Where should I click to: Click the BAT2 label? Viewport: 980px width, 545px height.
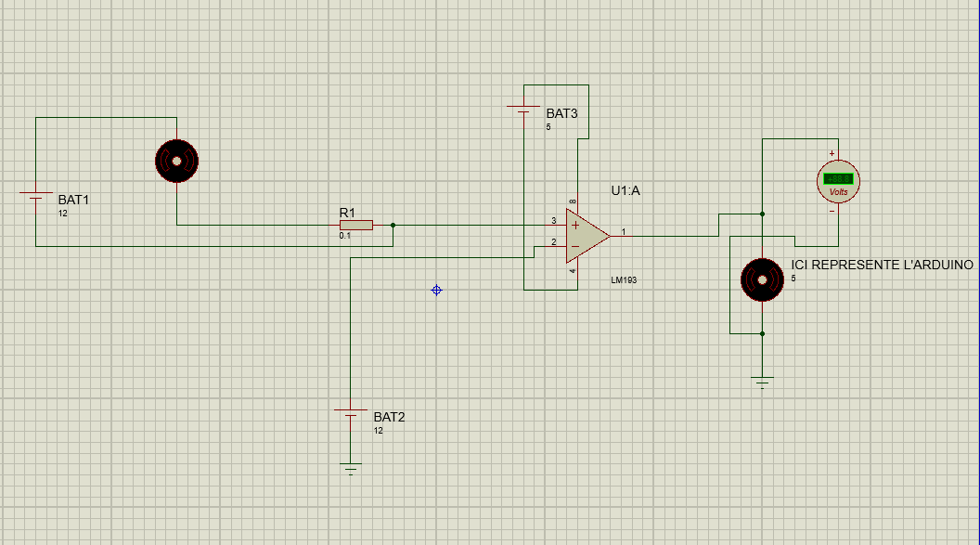point(390,417)
